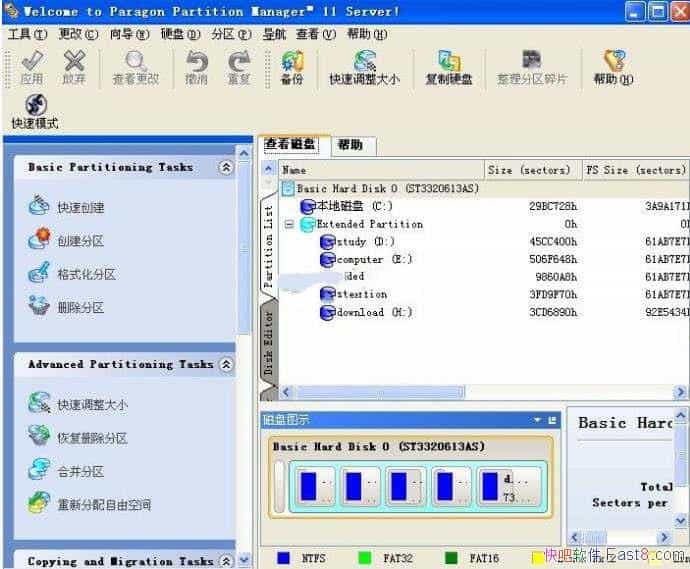
Task: Select the study (D:) partition row
Action: coord(365,242)
